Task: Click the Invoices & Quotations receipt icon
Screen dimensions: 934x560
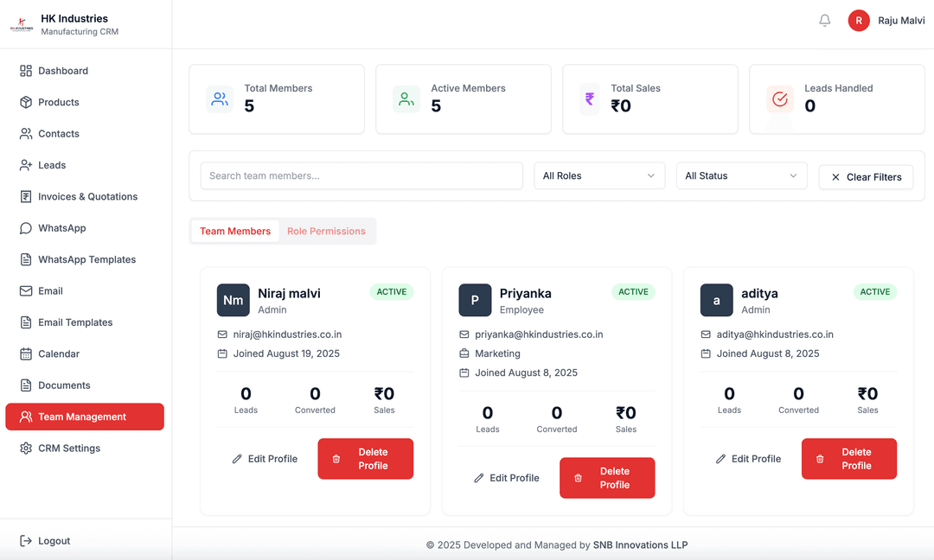Action: [x=26, y=196]
